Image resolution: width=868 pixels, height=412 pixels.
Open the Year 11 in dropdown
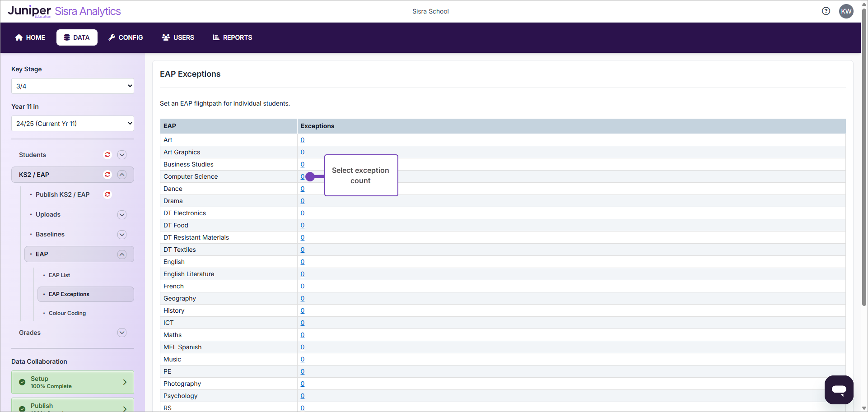[73, 124]
